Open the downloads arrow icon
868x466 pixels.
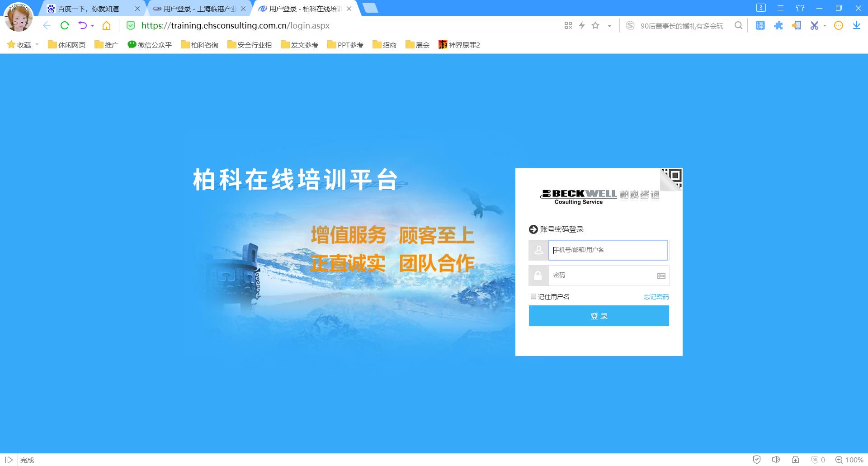pyautogui.click(x=856, y=26)
